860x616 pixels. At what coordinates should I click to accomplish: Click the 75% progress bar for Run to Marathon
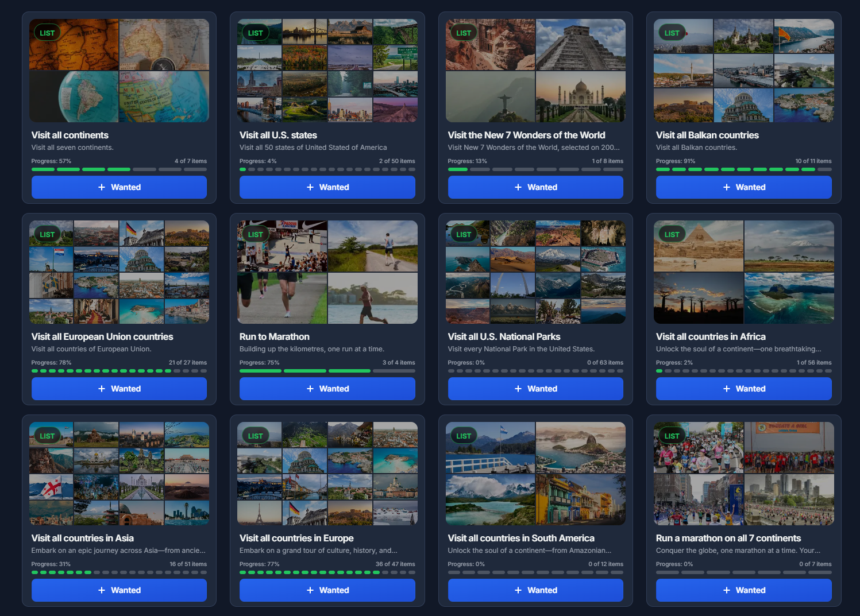(327, 371)
